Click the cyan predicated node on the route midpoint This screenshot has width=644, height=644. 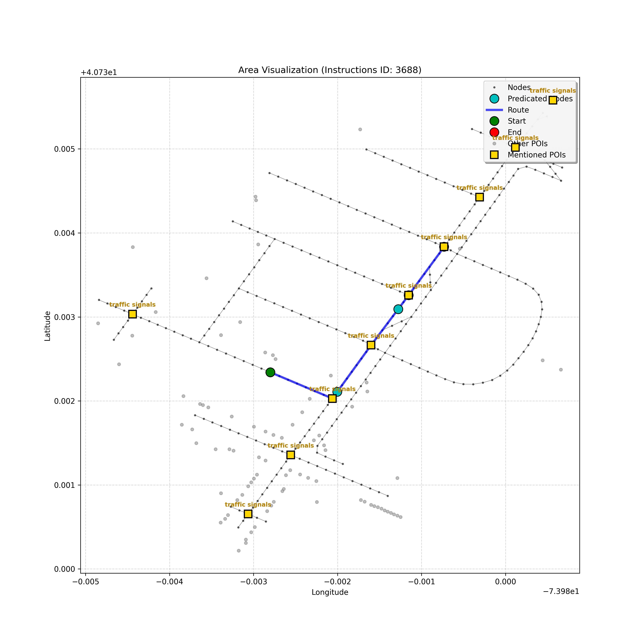click(398, 309)
